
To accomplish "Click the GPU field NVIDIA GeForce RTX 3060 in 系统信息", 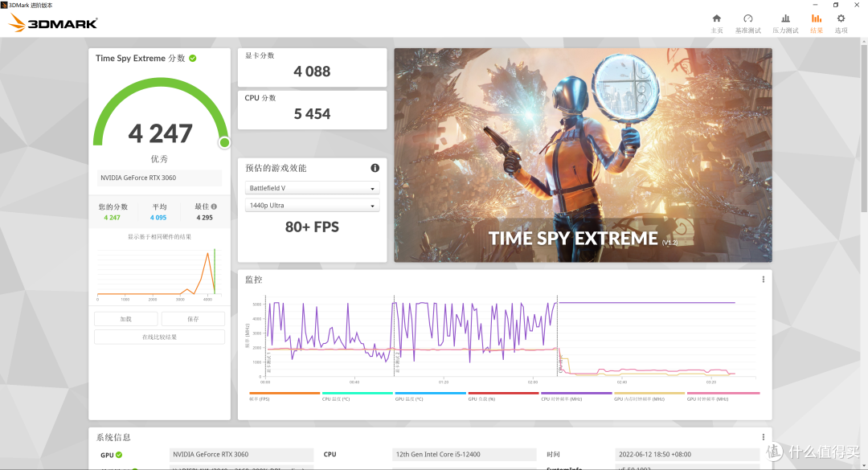I will [241, 455].
